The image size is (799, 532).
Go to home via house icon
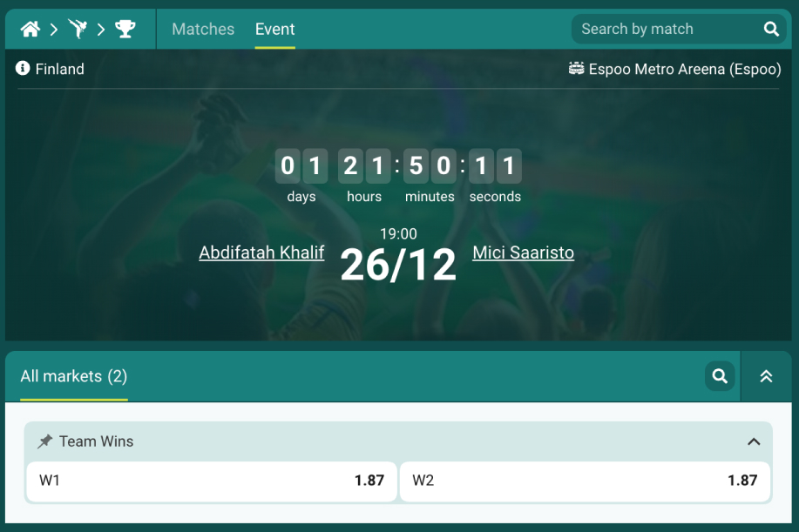click(30, 29)
